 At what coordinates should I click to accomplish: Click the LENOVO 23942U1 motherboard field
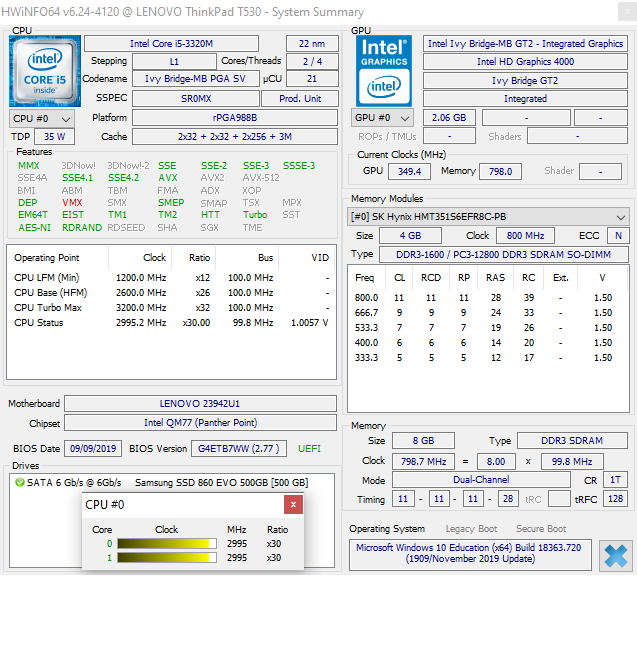[200, 404]
